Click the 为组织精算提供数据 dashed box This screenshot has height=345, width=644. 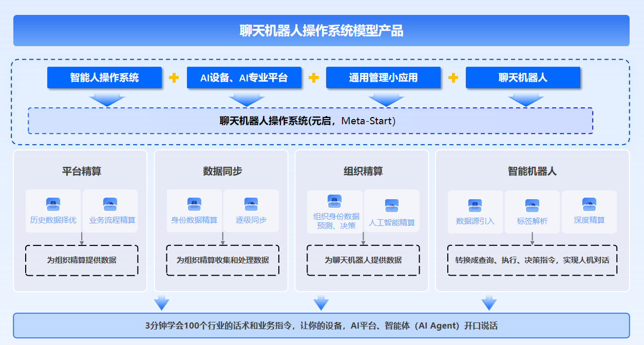82,260
